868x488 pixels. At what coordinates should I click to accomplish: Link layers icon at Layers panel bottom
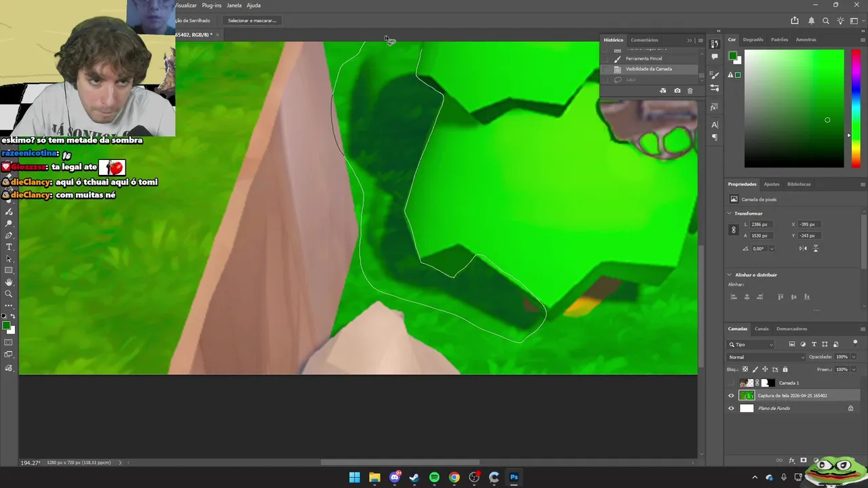tap(779, 460)
